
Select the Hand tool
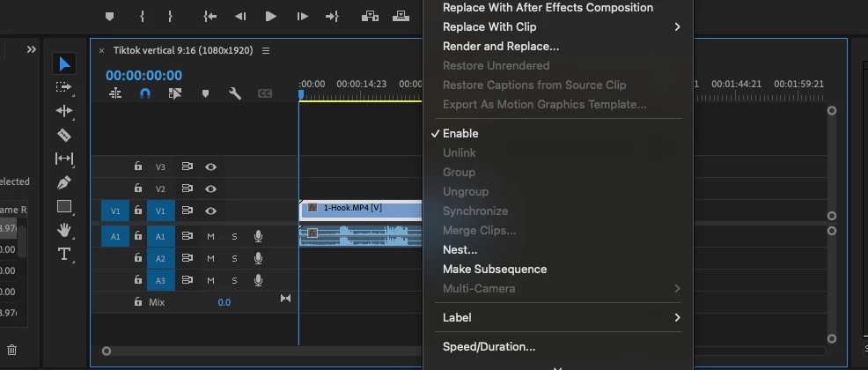64,230
